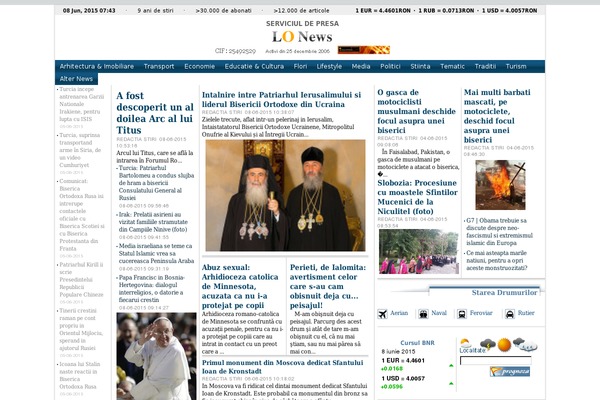Open Turcia Patriarhul Bartolomeu link
The width and height of the screenshot is (600, 400).
pos(156,183)
